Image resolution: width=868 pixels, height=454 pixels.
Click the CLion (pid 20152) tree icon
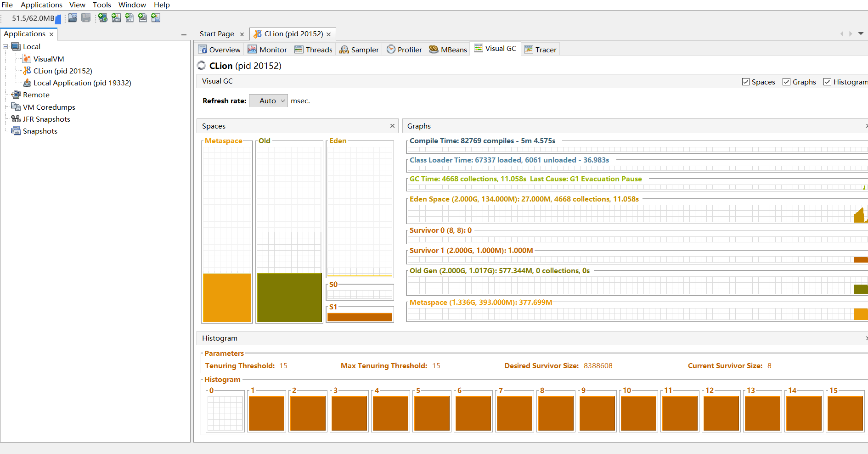[x=27, y=71]
